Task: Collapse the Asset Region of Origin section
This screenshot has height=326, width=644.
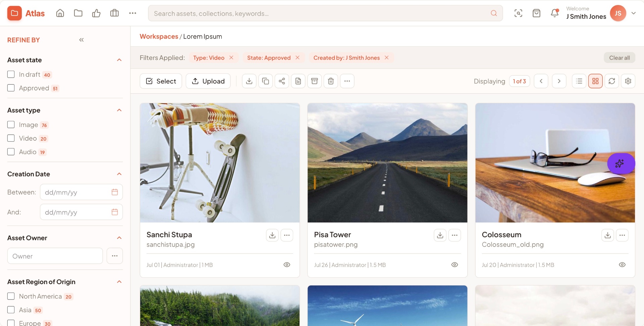Action: pos(119,282)
